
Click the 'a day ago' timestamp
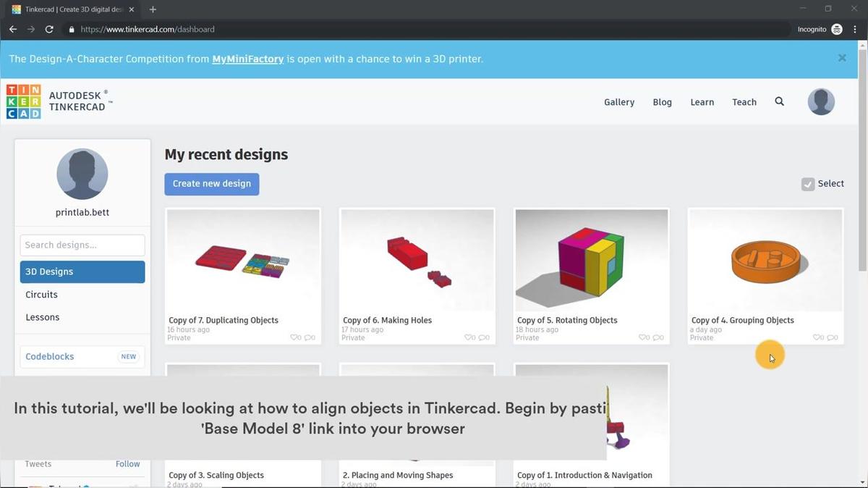coord(706,329)
